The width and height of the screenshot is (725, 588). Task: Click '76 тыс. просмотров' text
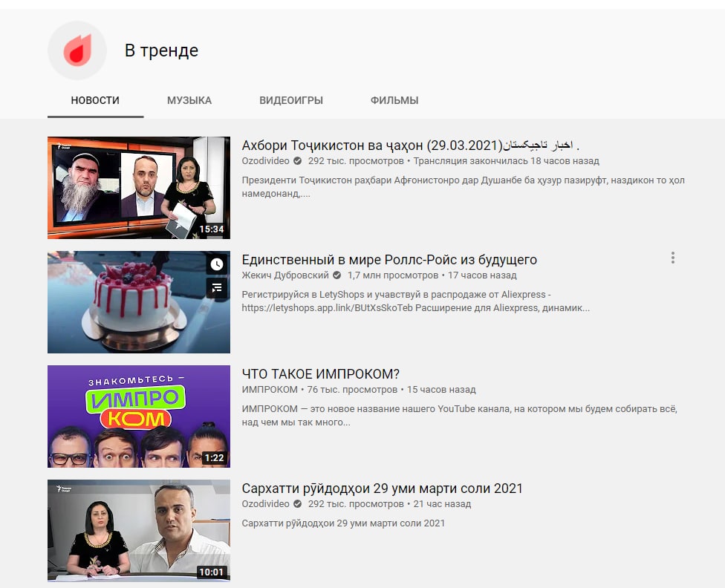coord(352,390)
